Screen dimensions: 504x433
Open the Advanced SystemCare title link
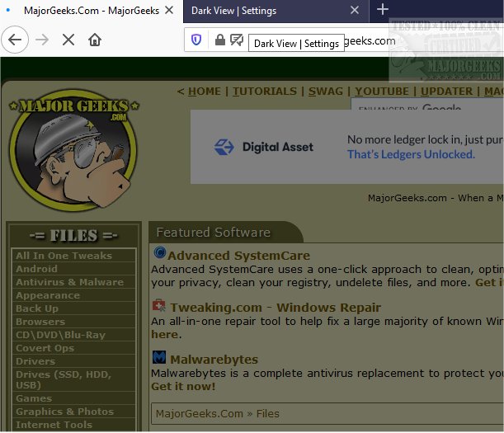(239, 256)
